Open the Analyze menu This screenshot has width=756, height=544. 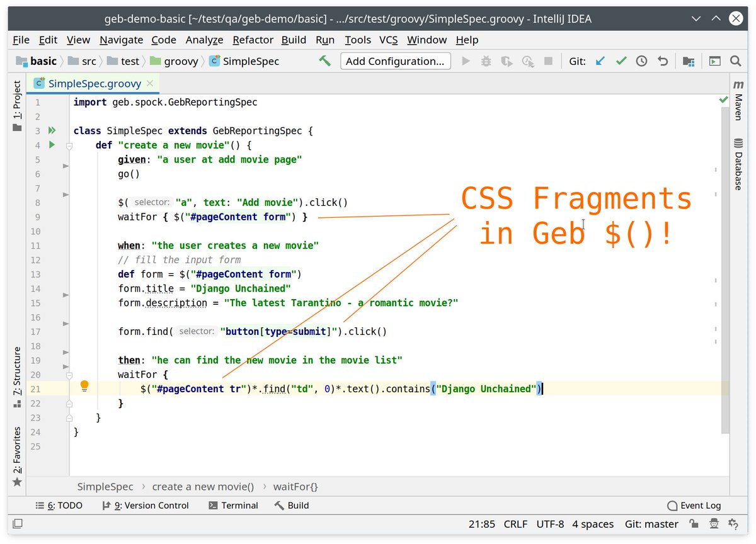204,40
